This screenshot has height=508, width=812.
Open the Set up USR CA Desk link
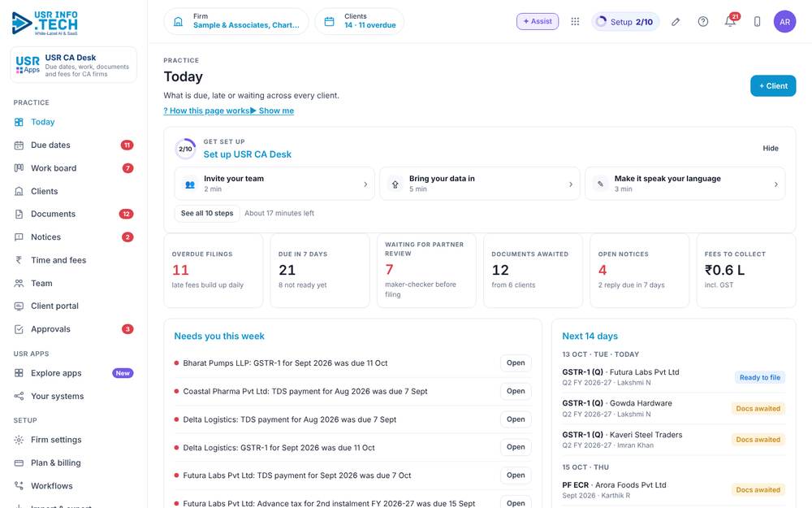247,154
